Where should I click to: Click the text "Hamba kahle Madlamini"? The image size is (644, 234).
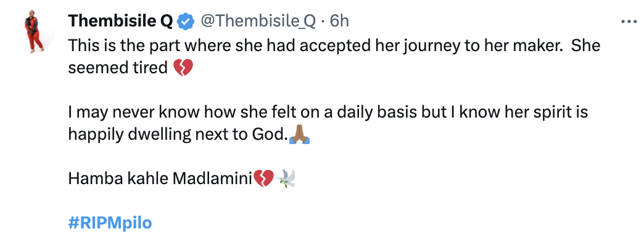point(160,179)
